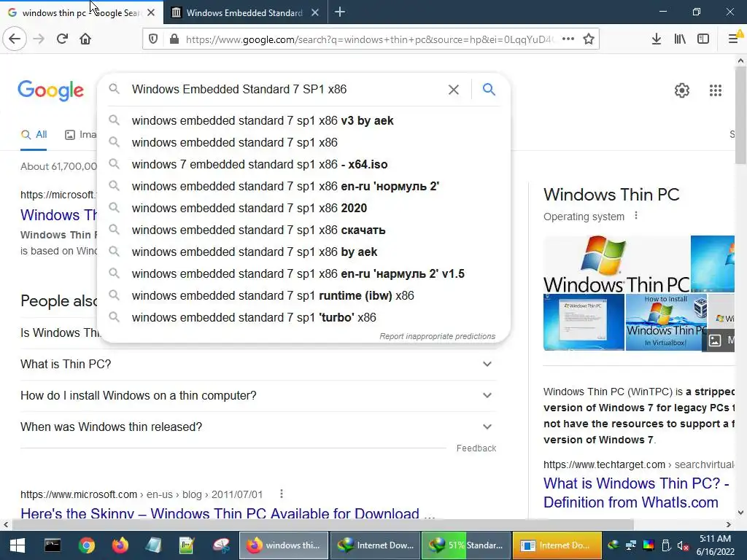This screenshot has width=747, height=560.
Task: Pick suggestion ending "en-ru 'нормуль 2'"
Action: pyautogui.click(x=303, y=186)
